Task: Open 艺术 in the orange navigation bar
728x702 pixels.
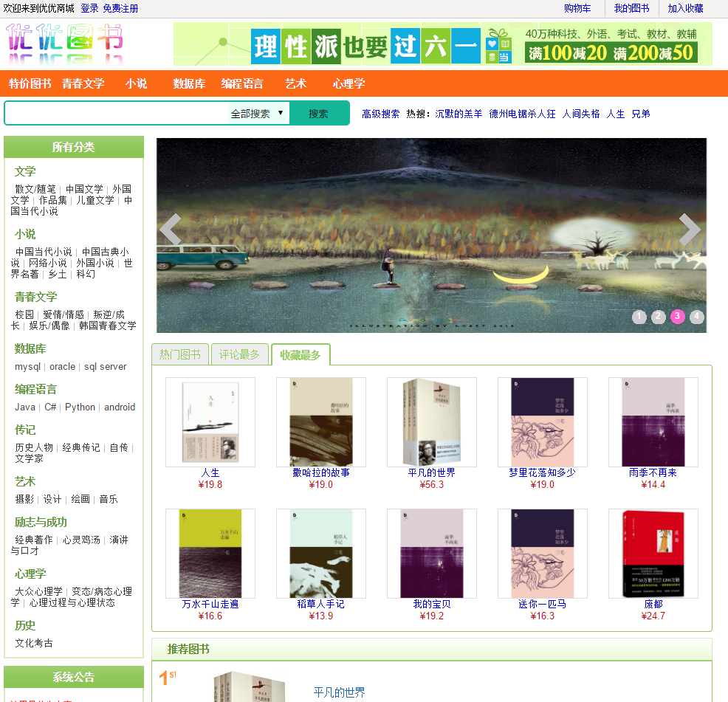Action: (295, 83)
